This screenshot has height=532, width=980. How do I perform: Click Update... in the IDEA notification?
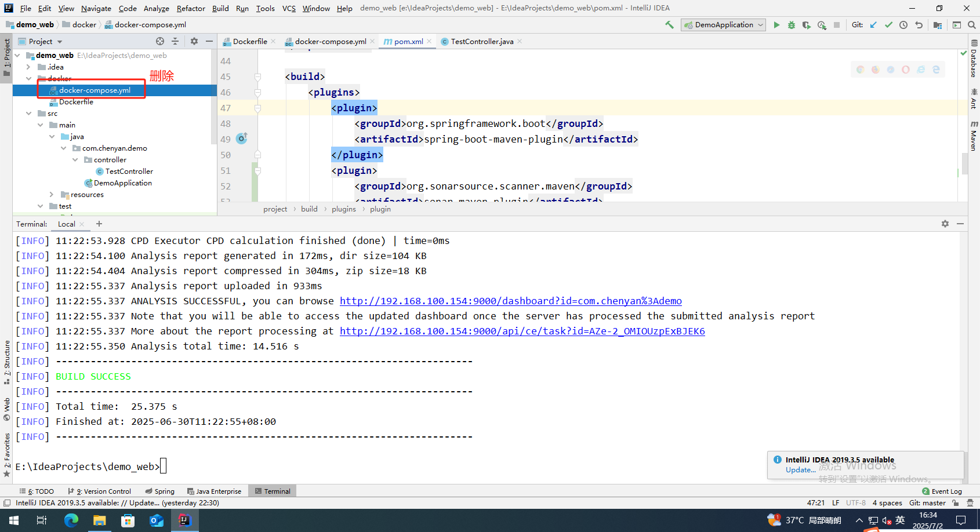coord(800,469)
